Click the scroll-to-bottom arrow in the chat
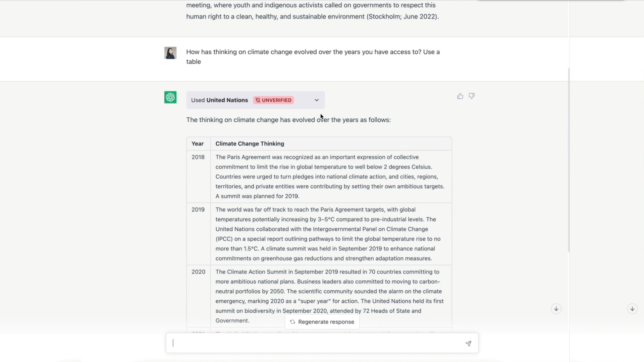The image size is (644, 362). [556, 309]
